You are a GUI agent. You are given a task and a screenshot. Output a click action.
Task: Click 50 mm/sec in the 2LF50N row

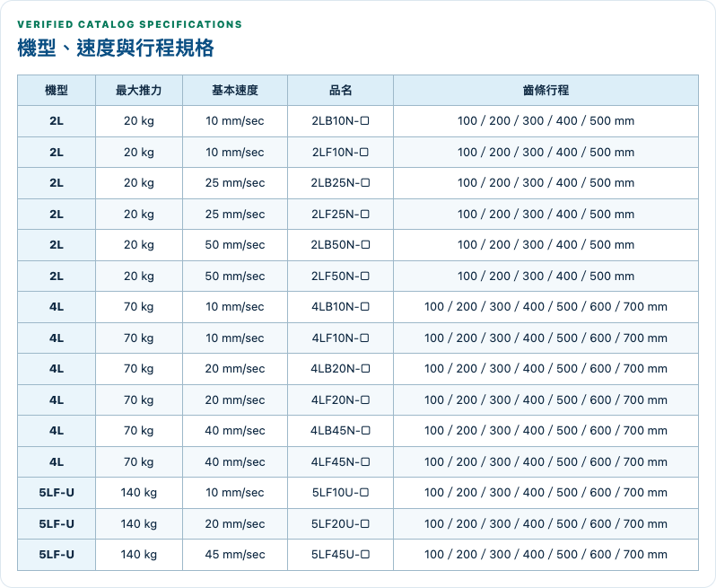point(235,276)
